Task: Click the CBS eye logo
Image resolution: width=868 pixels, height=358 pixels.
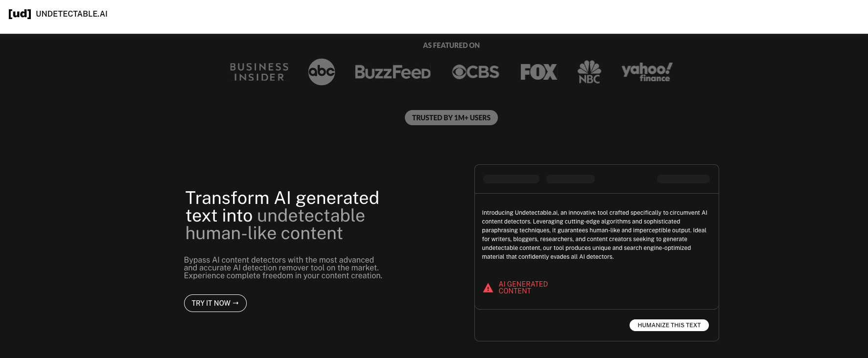Action: tap(475, 72)
